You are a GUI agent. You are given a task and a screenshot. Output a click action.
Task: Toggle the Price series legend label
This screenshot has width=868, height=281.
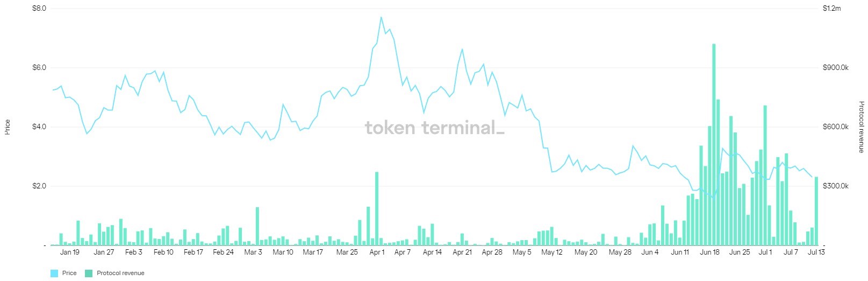coord(69,273)
